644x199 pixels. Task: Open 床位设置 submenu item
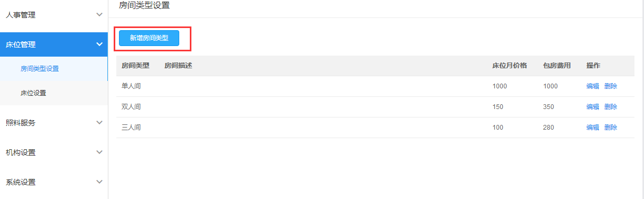click(x=54, y=93)
